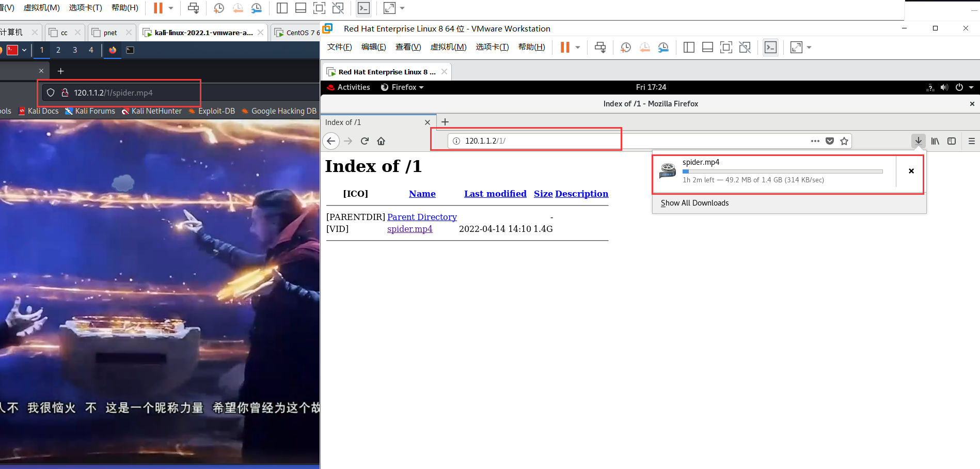Screen dimensions: 980x469
Task: Launch terminal from Kali panel
Action: (130, 50)
